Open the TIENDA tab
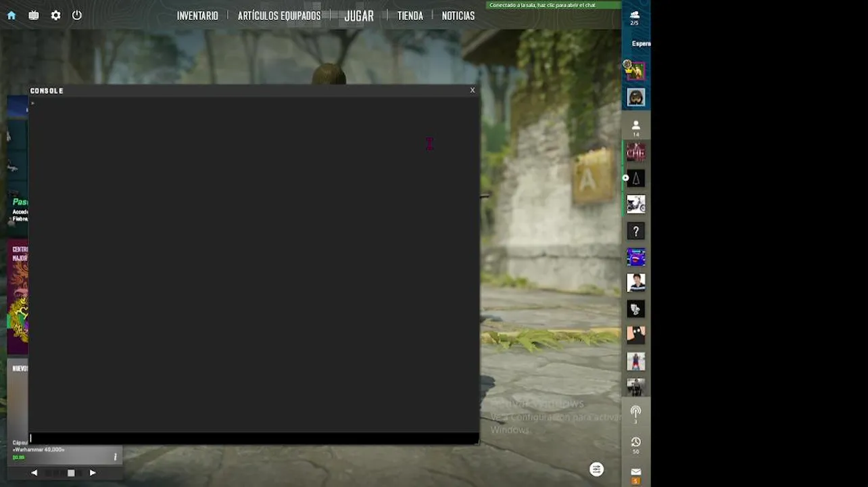868x487 pixels. 410,16
